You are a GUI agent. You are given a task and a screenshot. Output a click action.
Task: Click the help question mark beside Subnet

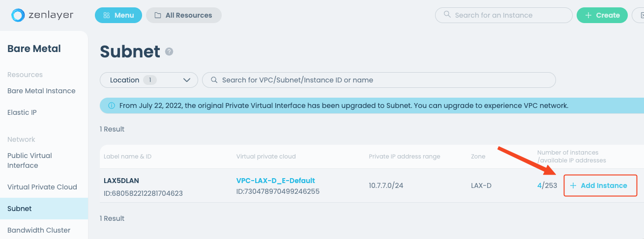pyautogui.click(x=169, y=52)
